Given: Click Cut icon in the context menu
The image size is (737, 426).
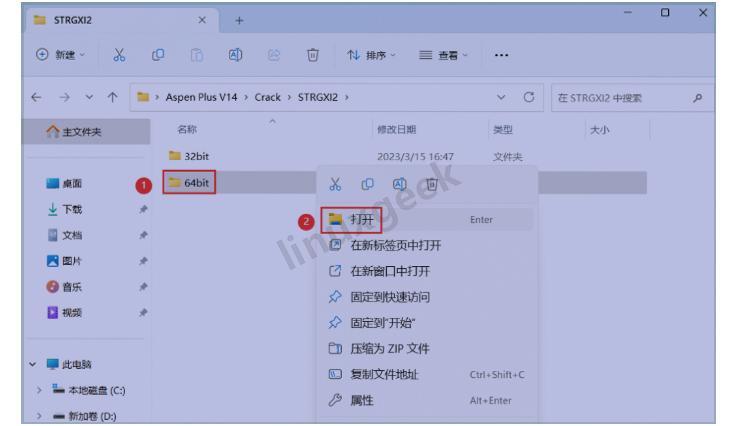Looking at the screenshot, I should 335,184.
